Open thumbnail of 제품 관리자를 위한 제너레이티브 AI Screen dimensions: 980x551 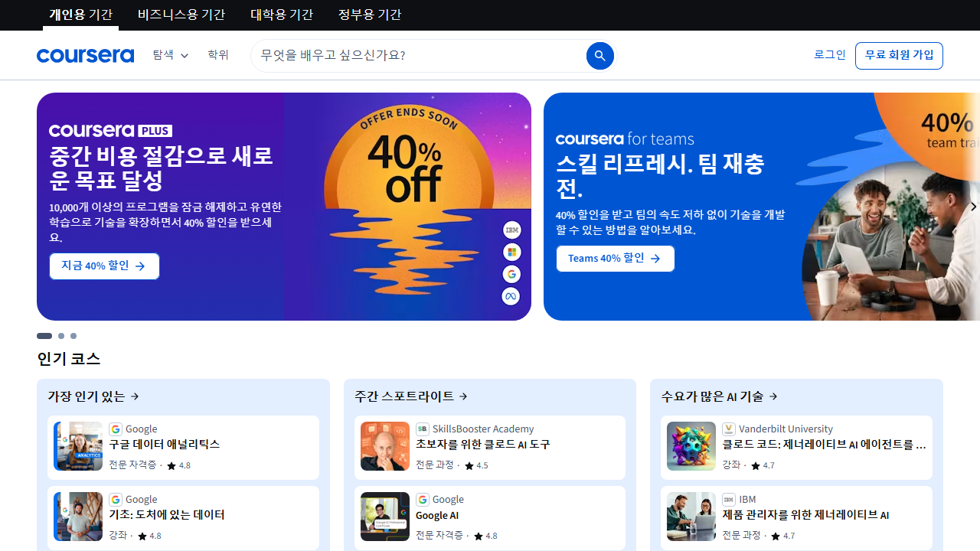[691, 517]
